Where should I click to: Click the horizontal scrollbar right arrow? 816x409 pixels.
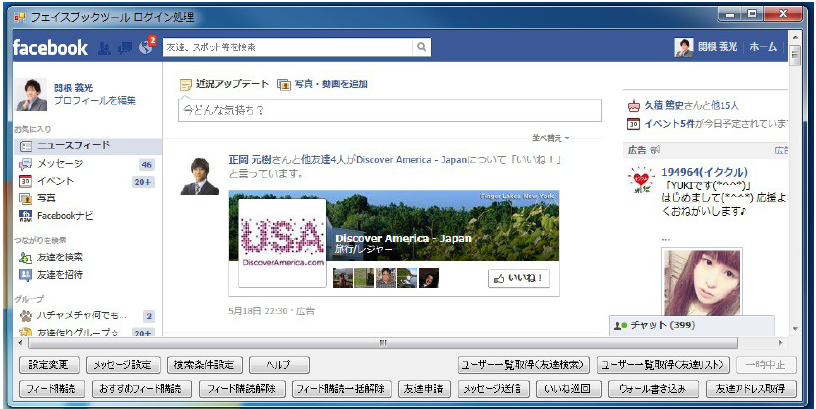(x=781, y=343)
